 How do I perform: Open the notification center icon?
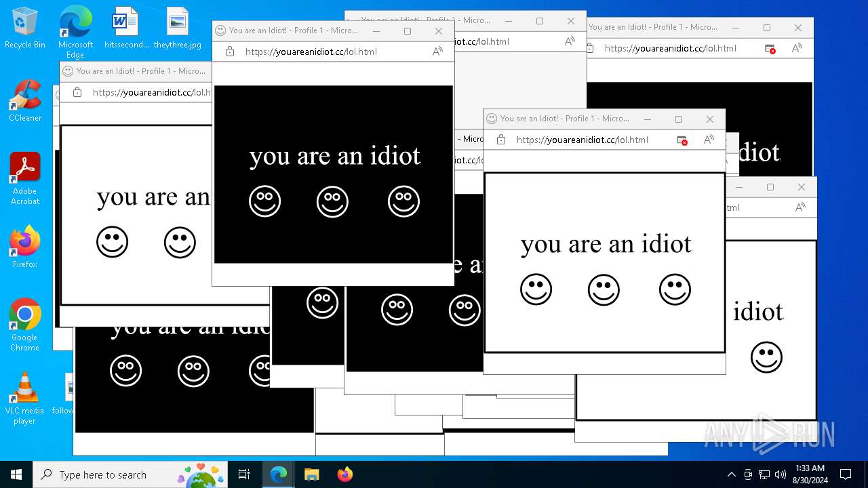[846, 474]
